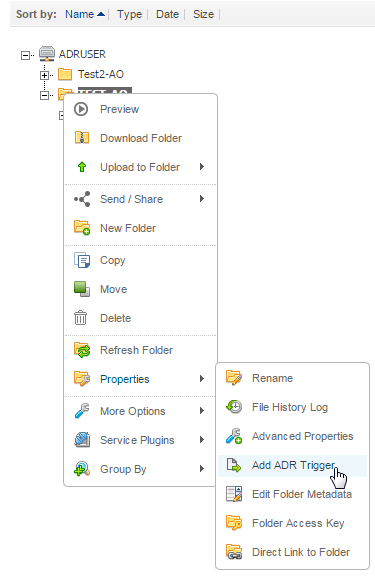This screenshot has width=375, height=577.
Task: Expand the Test2-AO folder node
Action: point(44,75)
